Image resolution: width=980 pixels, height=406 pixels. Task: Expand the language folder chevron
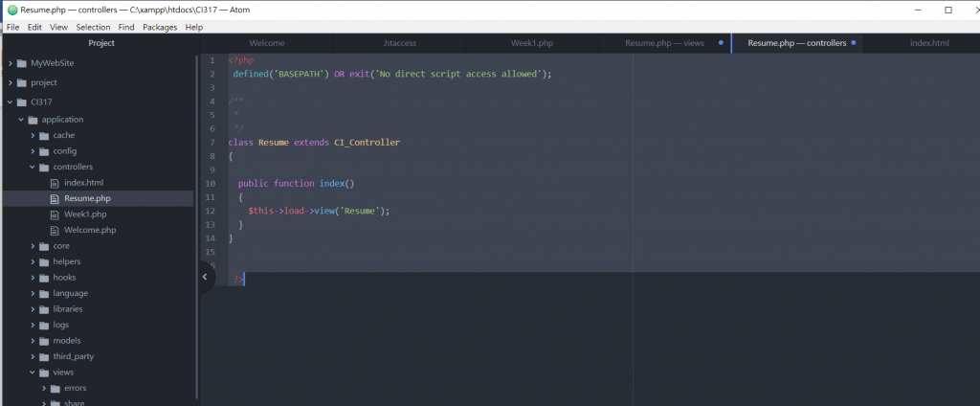[x=33, y=293]
